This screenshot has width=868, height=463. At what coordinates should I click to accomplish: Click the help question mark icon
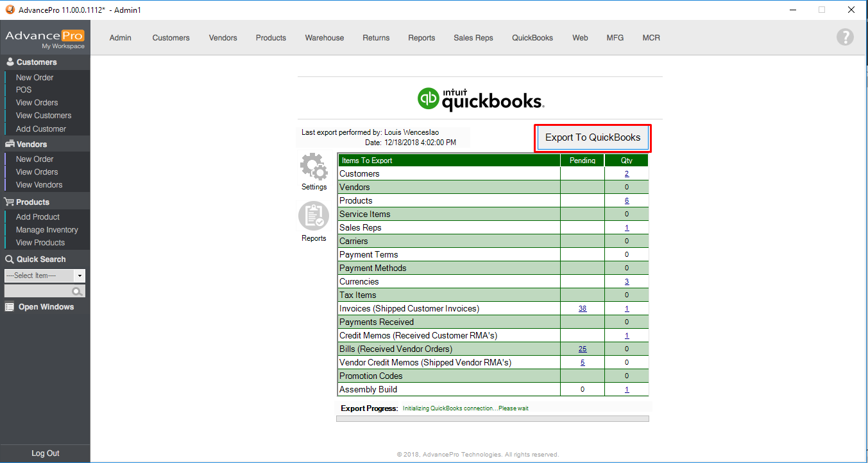[x=845, y=37]
